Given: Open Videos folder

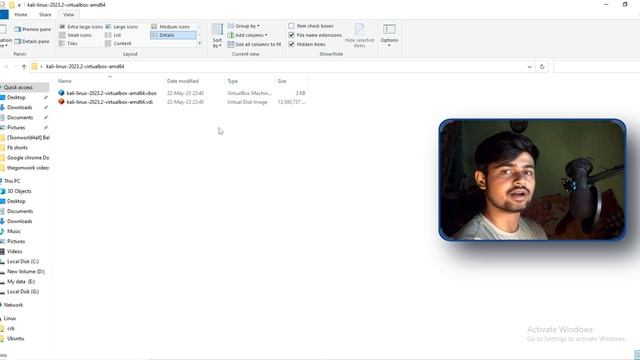Looking at the screenshot, I should (x=14, y=251).
